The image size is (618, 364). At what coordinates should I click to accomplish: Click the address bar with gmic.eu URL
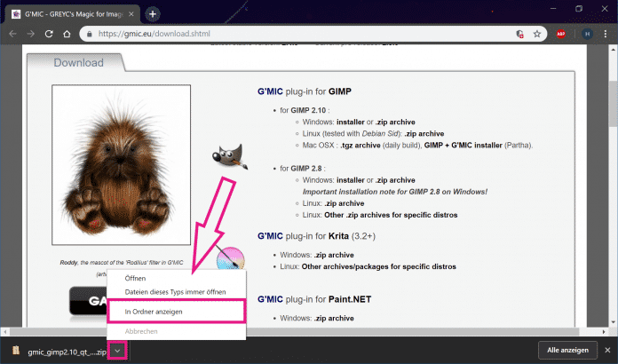pos(293,34)
